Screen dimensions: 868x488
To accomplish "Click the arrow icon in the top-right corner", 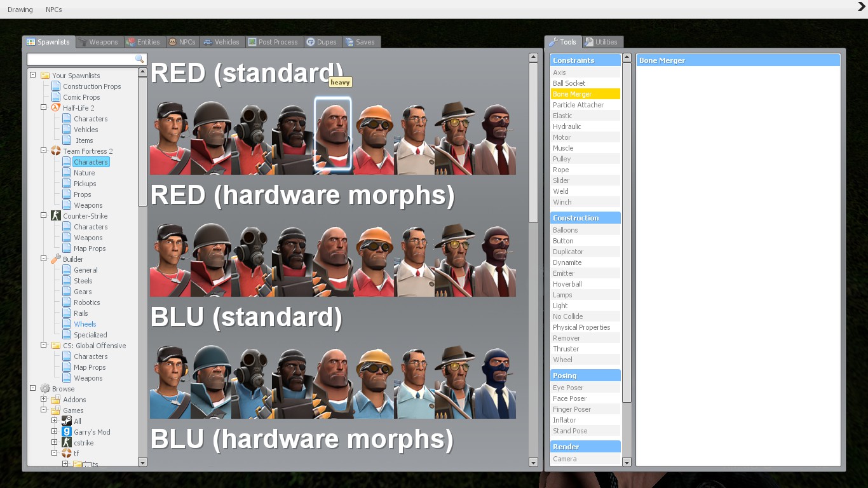I will [x=862, y=6].
